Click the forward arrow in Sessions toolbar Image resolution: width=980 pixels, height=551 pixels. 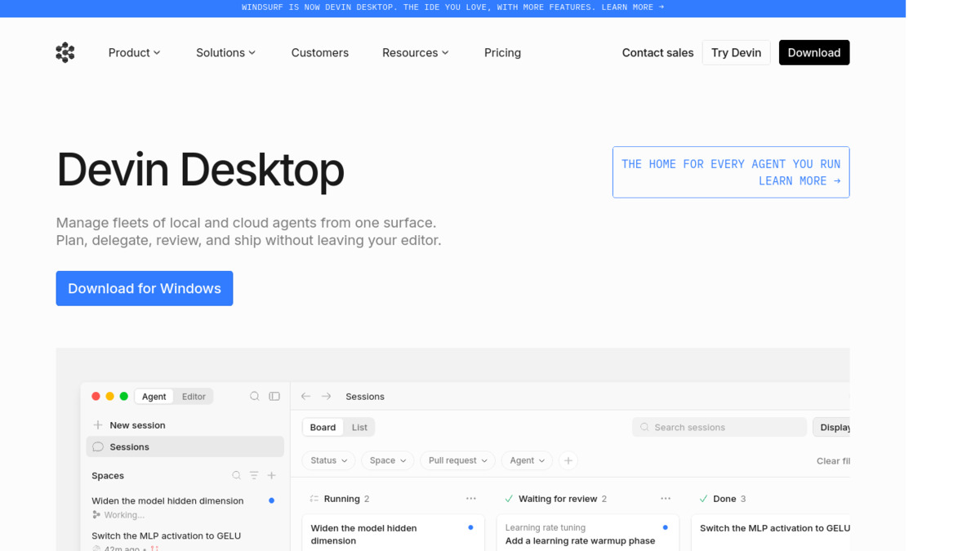pyautogui.click(x=326, y=397)
